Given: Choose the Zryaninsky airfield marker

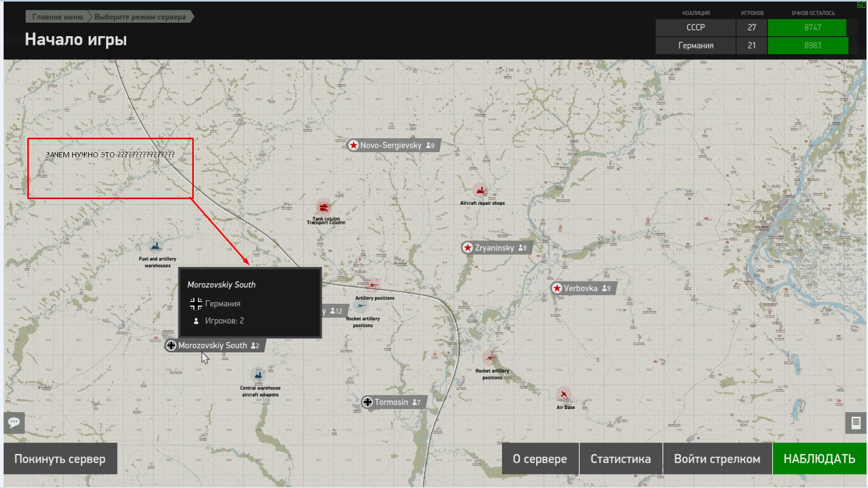Looking at the screenshot, I should point(496,248).
